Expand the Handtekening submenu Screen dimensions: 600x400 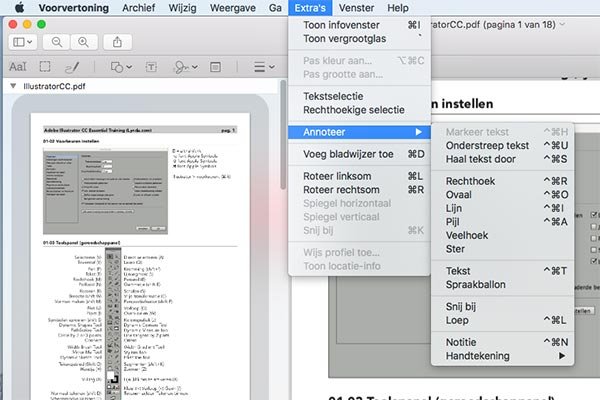click(x=502, y=356)
